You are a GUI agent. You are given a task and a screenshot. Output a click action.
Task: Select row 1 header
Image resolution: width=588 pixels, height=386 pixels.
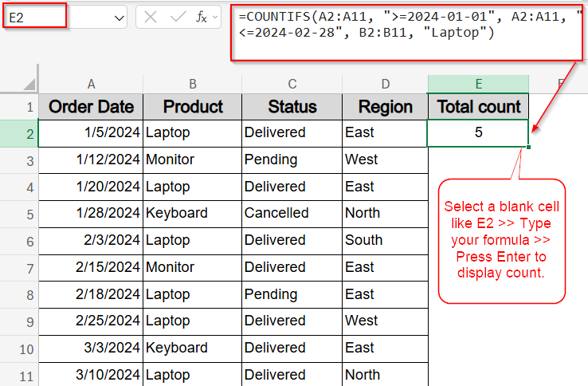(19, 107)
